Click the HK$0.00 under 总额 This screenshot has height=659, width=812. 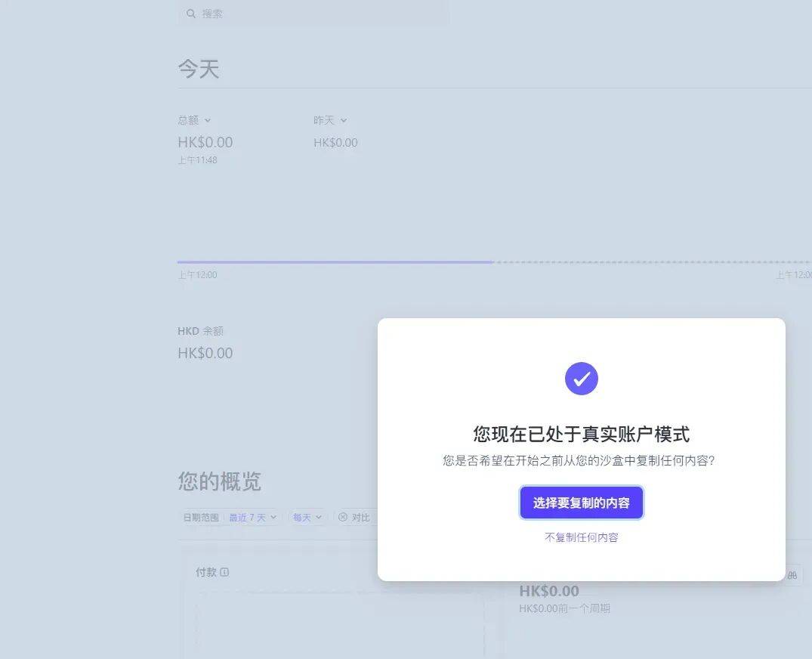pos(205,142)
